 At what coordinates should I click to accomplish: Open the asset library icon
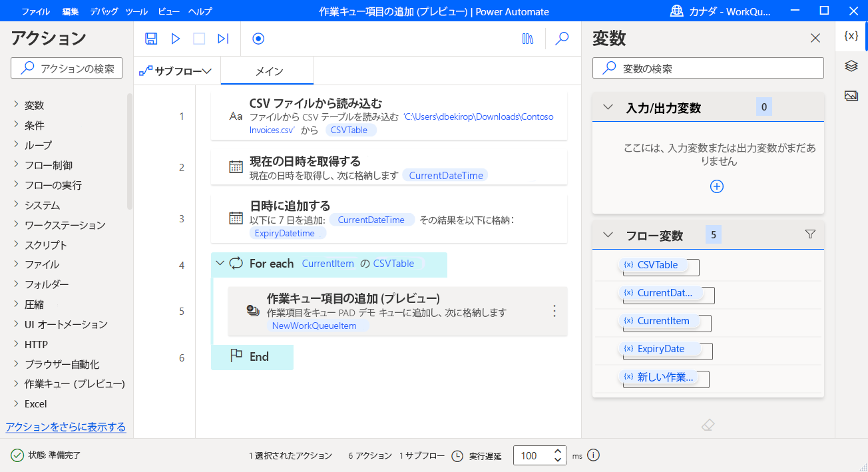(528, 39)
